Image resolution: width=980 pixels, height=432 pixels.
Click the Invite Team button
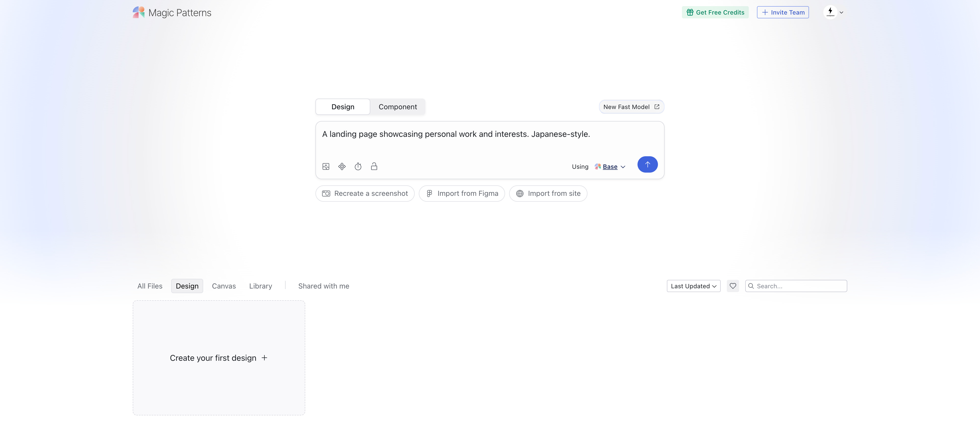[782, 12]
